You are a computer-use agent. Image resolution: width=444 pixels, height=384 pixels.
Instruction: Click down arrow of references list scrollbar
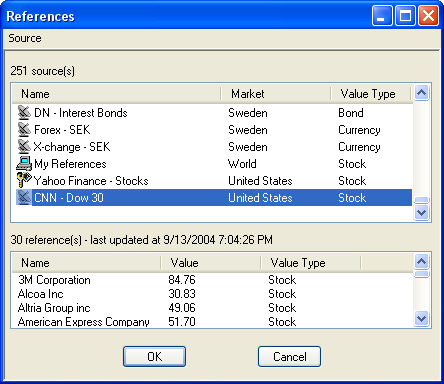point(422,319)
